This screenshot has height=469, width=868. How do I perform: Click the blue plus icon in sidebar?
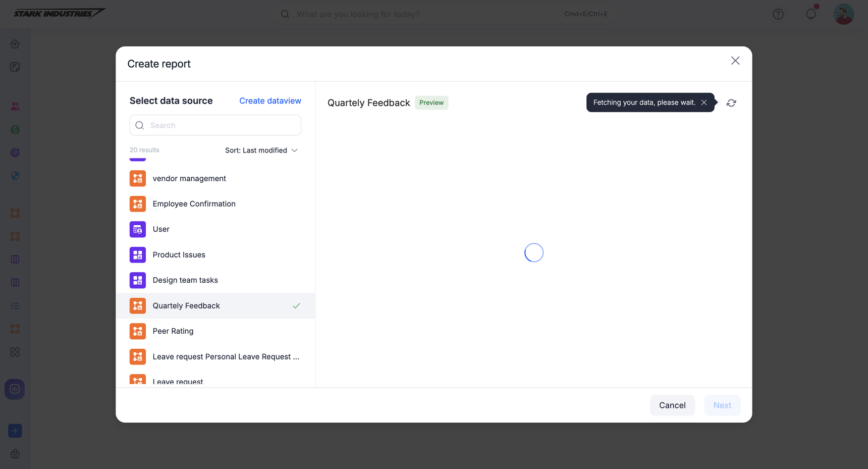(x=15, y=431)
